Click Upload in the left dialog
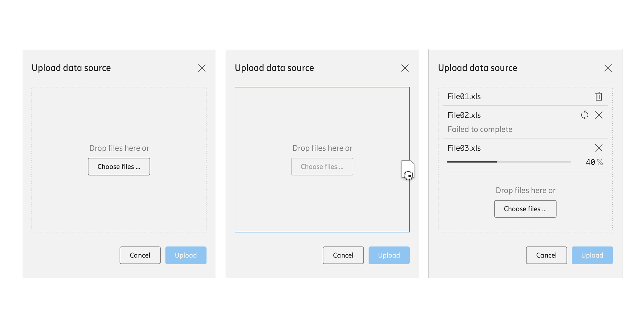This screenshot has height=328, width=644. pos(186,255)
